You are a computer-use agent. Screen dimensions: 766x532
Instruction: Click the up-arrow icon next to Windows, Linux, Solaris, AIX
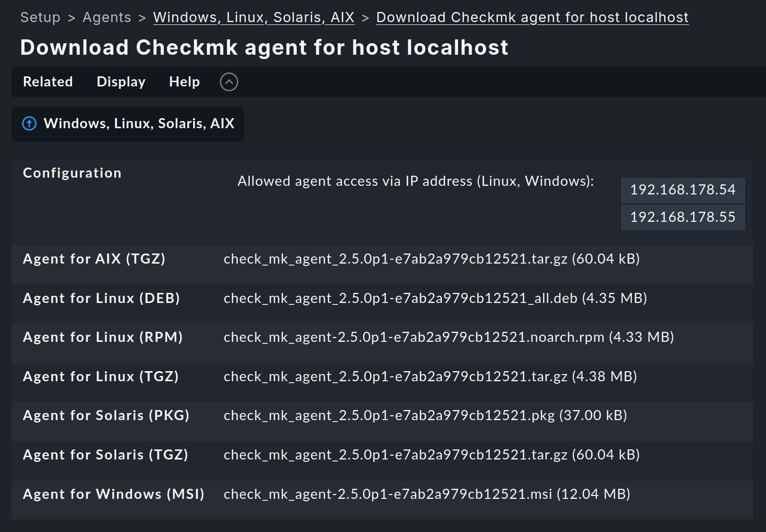(29, 123)
